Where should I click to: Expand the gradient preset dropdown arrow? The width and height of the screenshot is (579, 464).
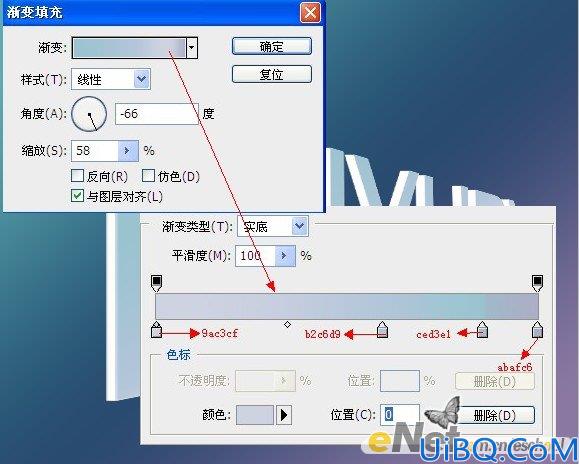coord(192,48)
